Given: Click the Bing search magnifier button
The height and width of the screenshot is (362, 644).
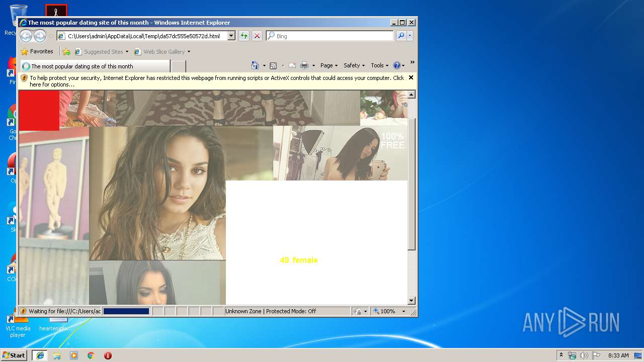Looking at the screenshot, I should coord(401,36).
